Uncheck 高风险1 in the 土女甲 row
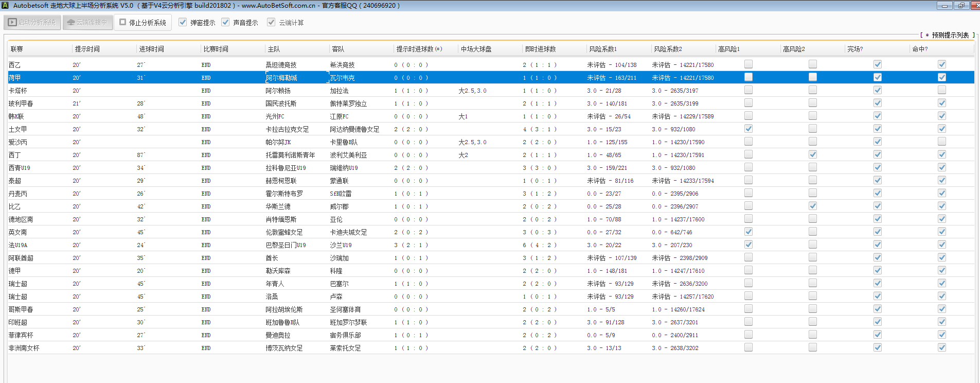980x383 pixels. [x=749, y=129]
